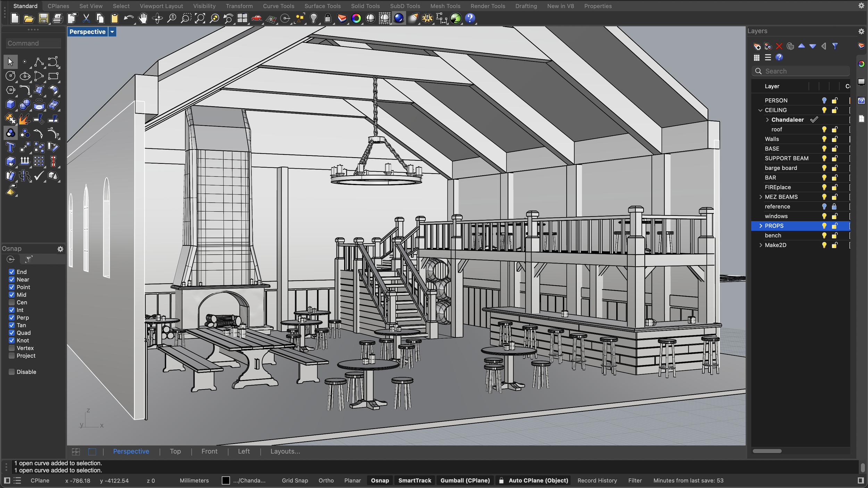Image resolution: width=868 pixels, height=488 pixels.
Task: Click the Box solid tool icon
Action: point(10,104)
